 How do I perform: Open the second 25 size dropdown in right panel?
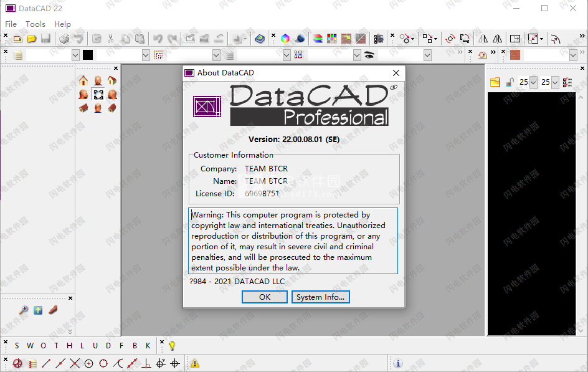click(x=555, y=82)
